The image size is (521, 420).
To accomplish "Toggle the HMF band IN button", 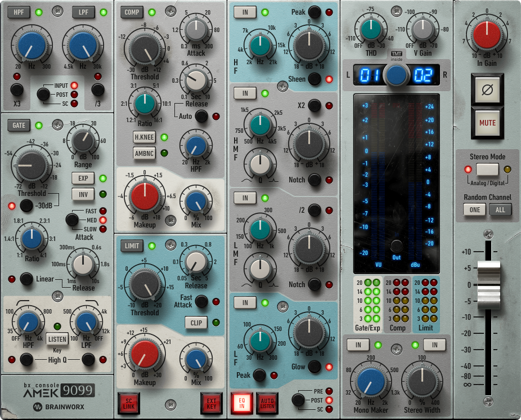I will click(x=245, y=93).
